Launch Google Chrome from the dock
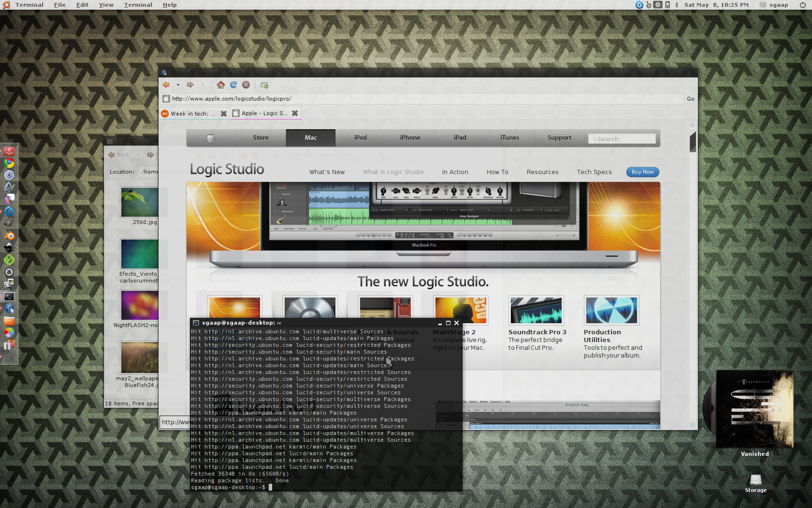The height and width of the screenshot is (508, 812). click(x=9, y=163)
